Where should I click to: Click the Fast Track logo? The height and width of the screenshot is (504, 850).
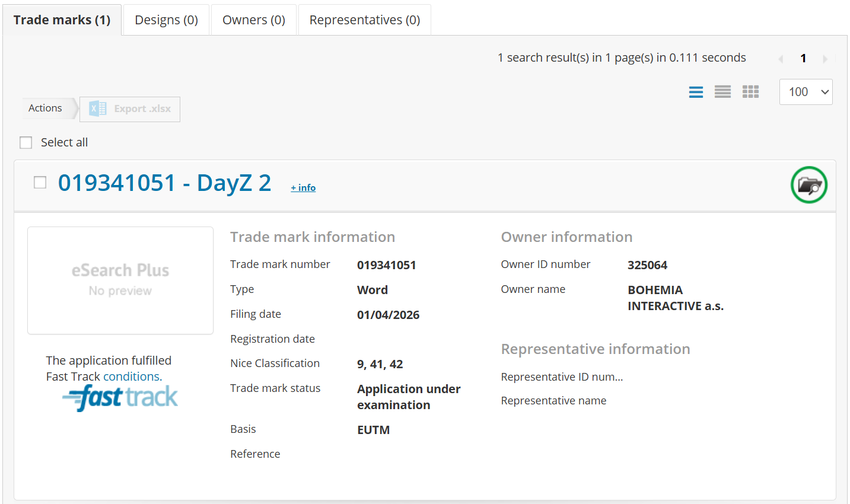[x=120, y=397]
